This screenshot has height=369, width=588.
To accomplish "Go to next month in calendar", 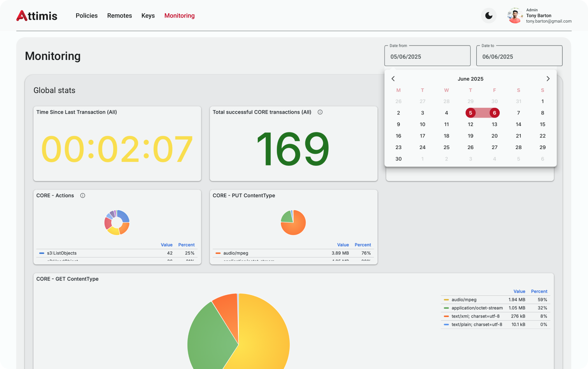I will 548,79.
